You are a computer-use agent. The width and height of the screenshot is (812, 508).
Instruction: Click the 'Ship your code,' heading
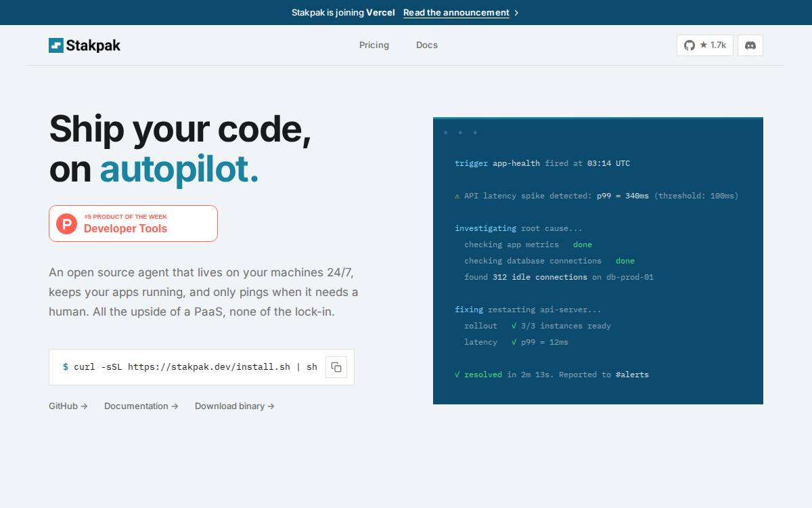(180, 129)
